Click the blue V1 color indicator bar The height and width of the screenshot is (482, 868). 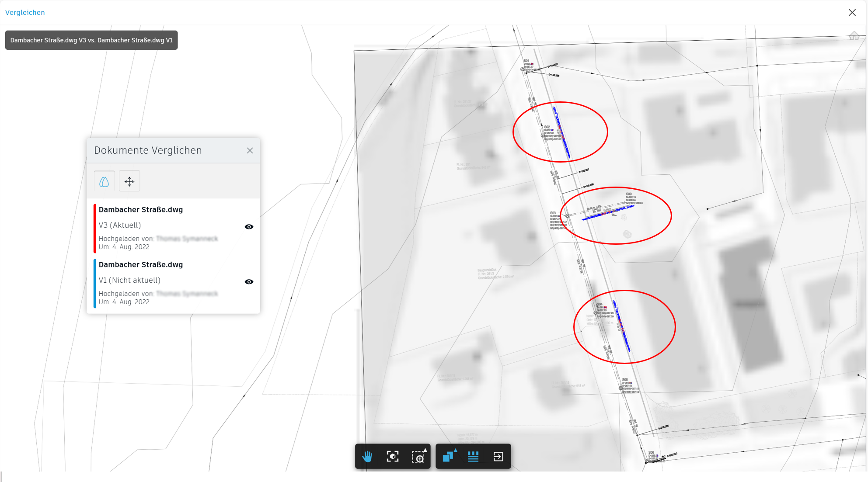[x=95, y=283]
